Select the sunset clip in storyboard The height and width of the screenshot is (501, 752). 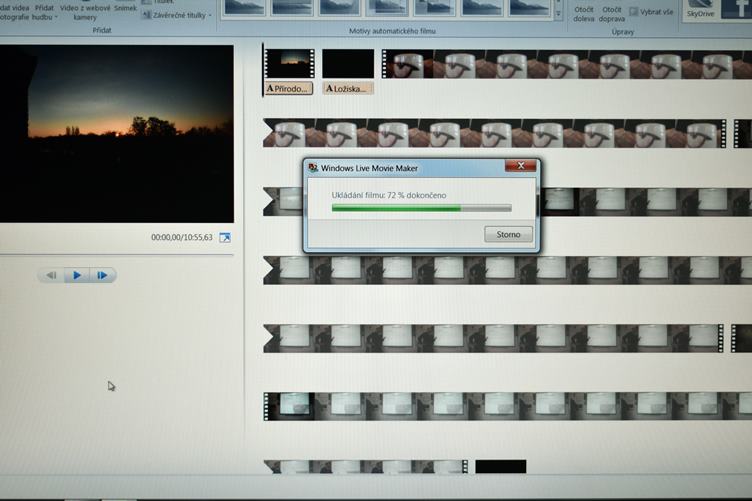290,63
